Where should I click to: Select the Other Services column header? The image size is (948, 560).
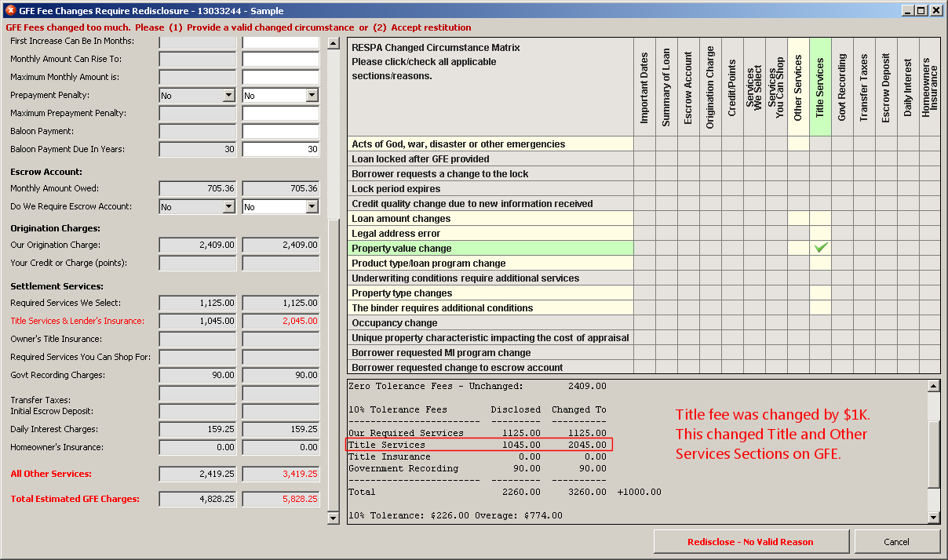(799, 87)
